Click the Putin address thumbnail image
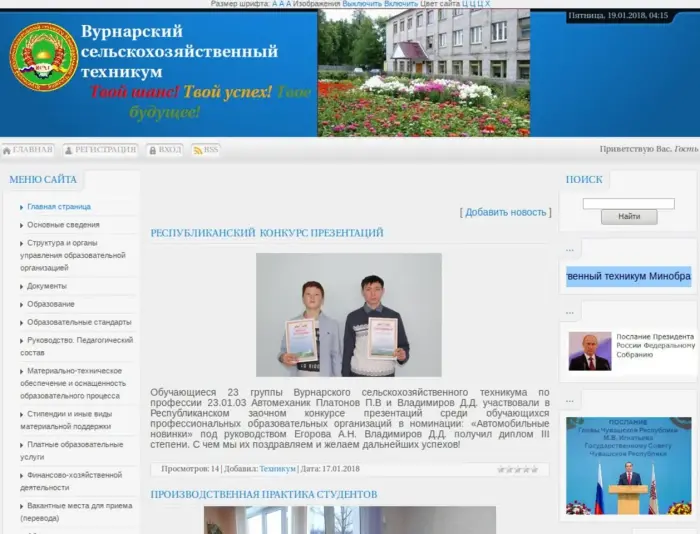 click(589, 351)
